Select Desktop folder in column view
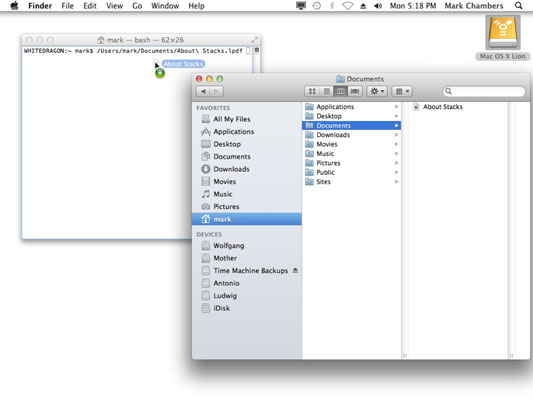This screenshot has height=400, width=533. point(351,116)
